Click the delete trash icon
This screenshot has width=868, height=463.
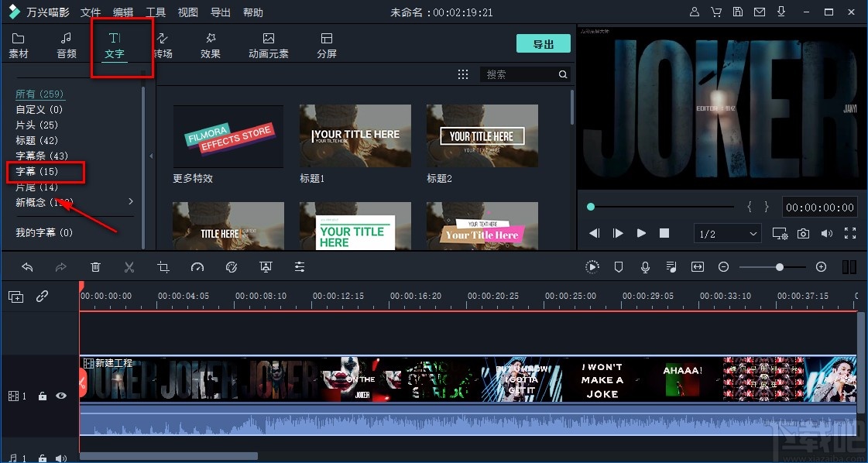point(95,266)
